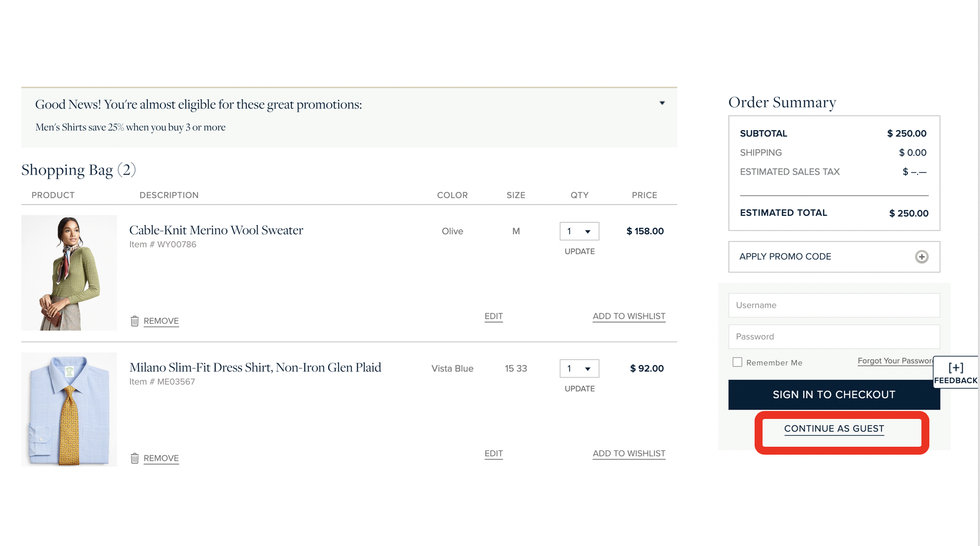Open quantity dropdown for the Merino Wool Sweater
Image resolution: width=980 pixels, height=546 pixels.
(x=579, y=231)
